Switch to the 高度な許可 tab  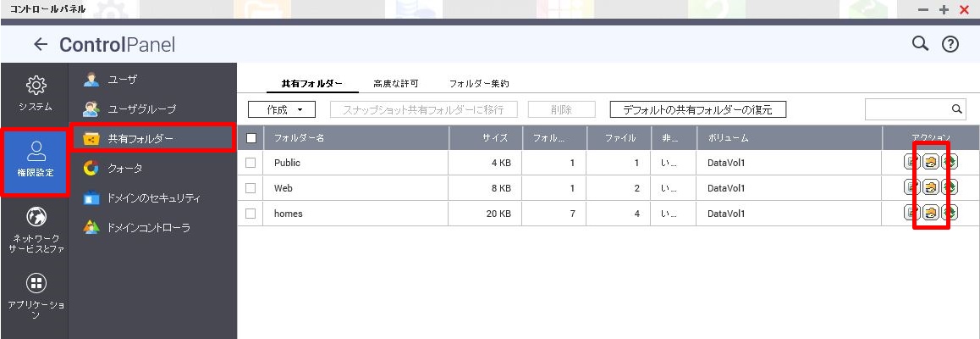395,83
